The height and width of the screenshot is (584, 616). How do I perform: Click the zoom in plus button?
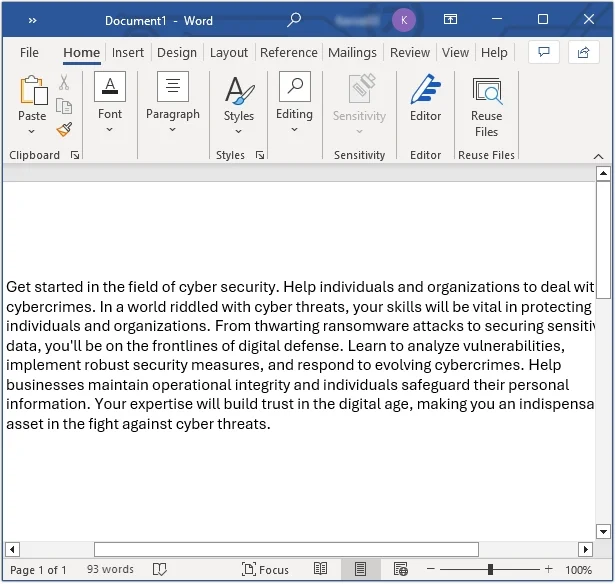click(x=549, y=569)
